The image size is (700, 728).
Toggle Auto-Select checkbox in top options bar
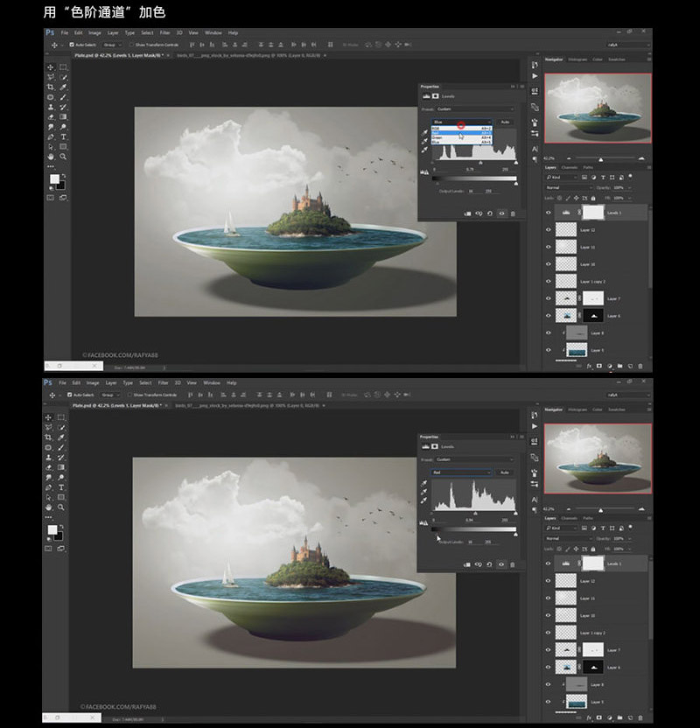(72, 45)
